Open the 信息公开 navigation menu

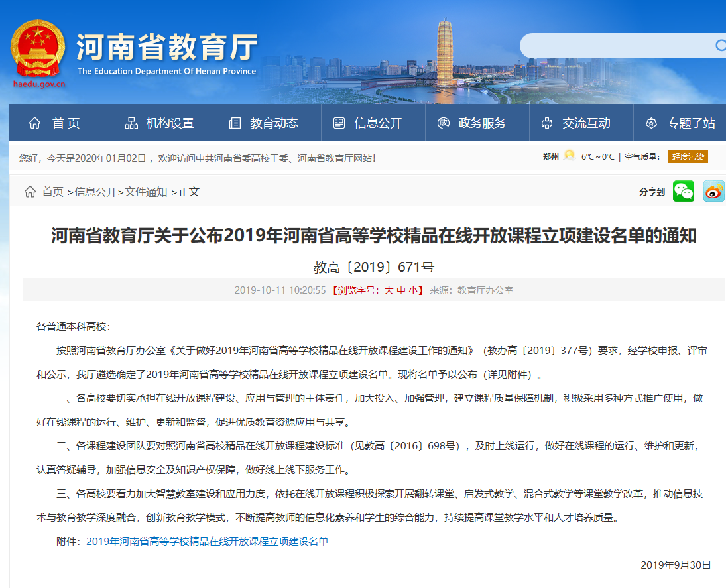368,123
